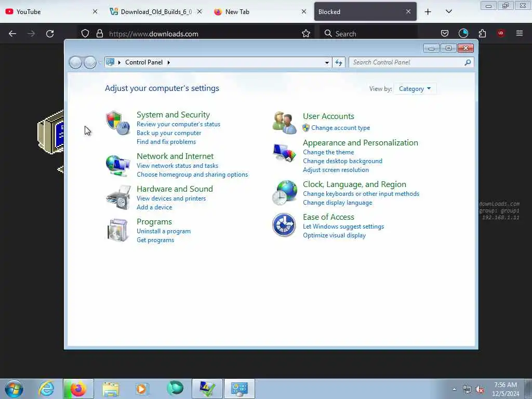Reload the page in Firefox
The width and height of the screenshot is (532, 399).
(50, 34)
